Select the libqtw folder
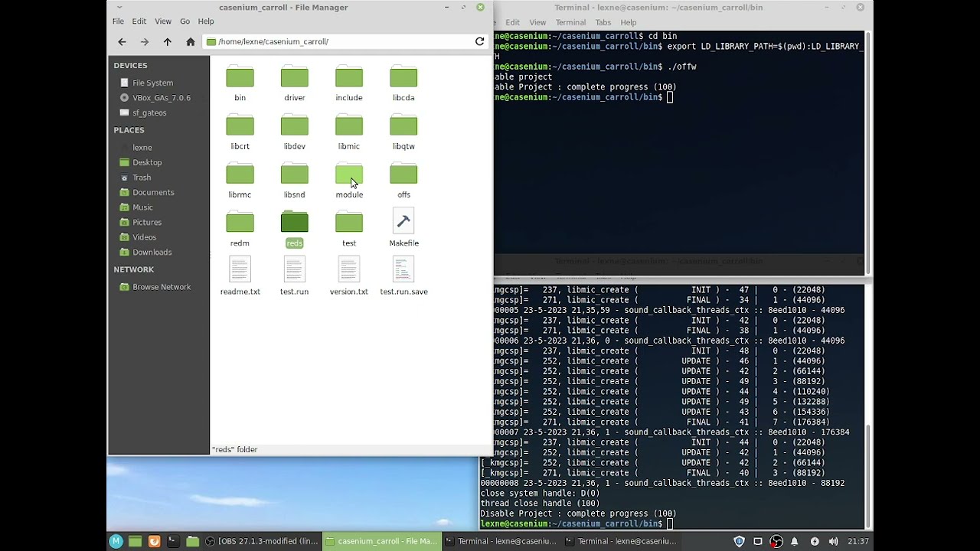 pyautogui.click(x=403, y=132)
